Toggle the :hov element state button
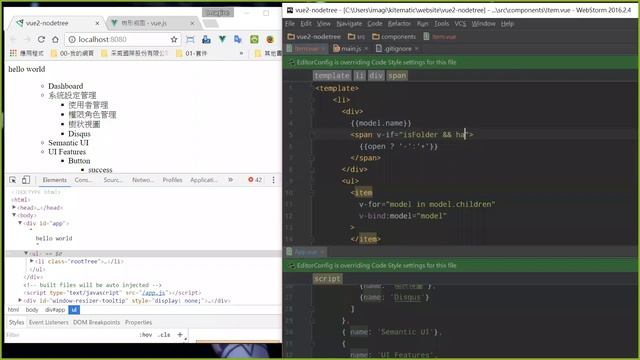The image size is (640, 360). point(146,335)
